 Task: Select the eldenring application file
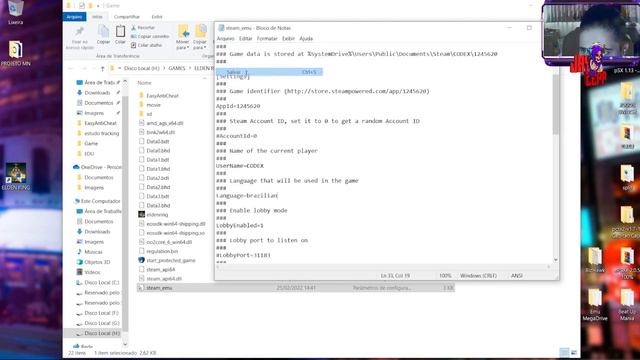click(153, 214)
